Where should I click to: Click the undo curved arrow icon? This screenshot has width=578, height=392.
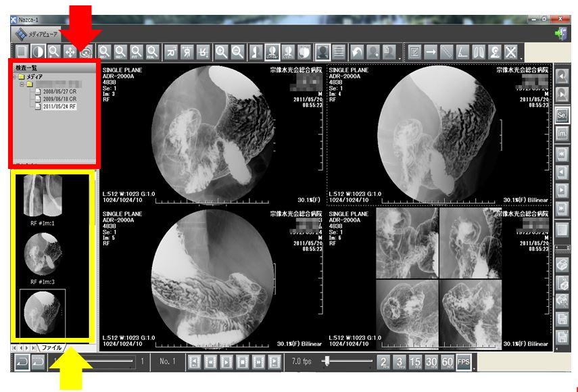click(356, 51)
